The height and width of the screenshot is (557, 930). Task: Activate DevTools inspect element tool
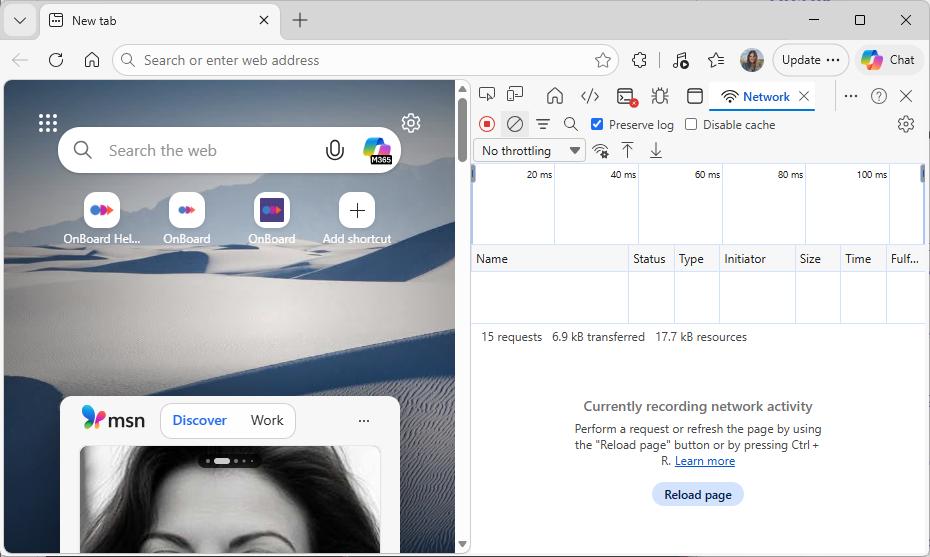click(x=487, y=95)
